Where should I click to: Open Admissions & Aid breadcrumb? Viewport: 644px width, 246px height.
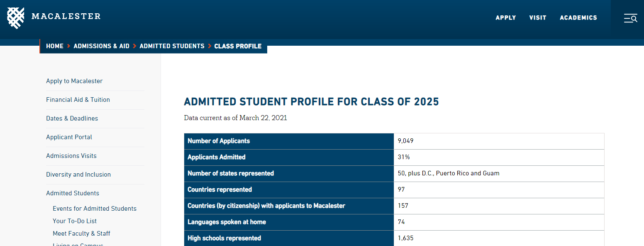(102, 46)
